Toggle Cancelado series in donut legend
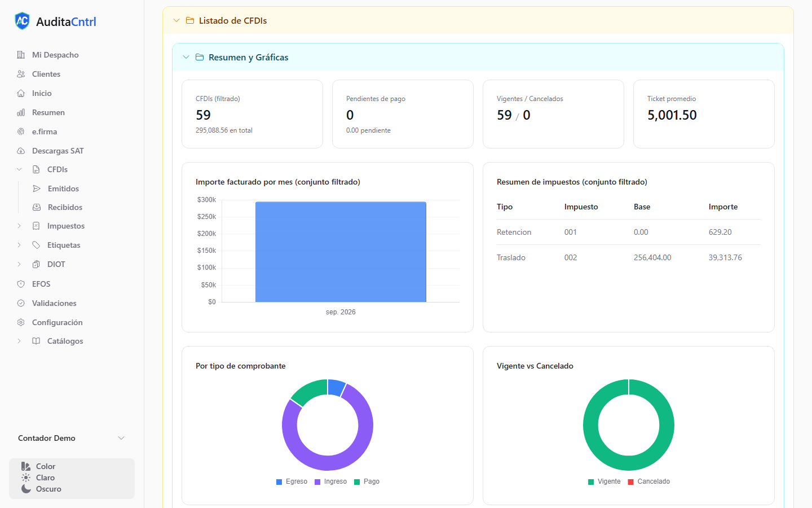Screen dimensions: 812x508 tap(648, 481)
